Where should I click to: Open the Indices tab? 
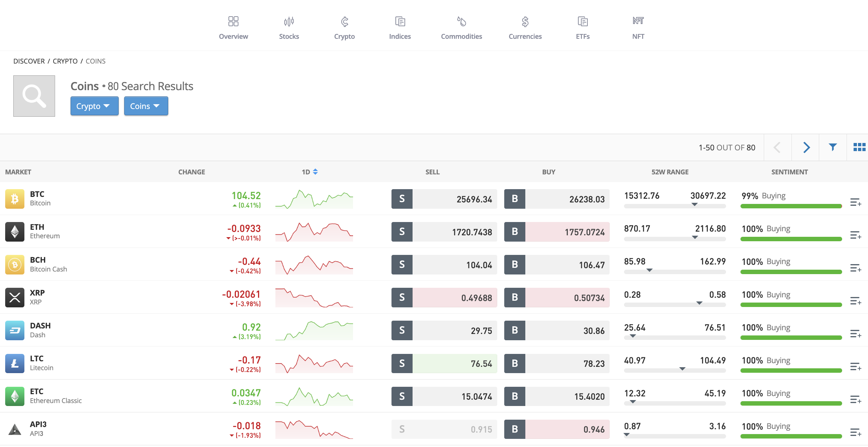click(x=400, y=28)
